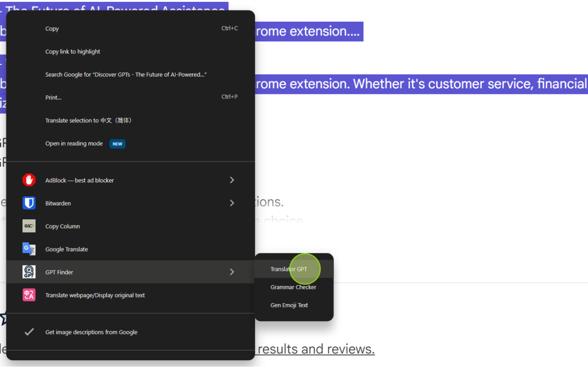Select Search Google for Discover GPTs
Image resolution: width=588 pixels, height=368 pixels.
pyautogui.click(x=130, y=75)
